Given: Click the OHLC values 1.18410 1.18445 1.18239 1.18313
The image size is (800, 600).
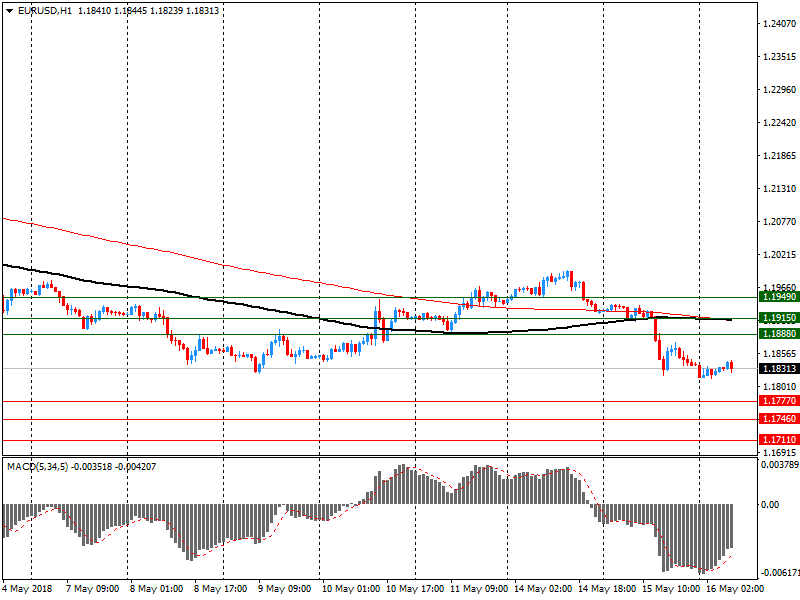Looking at the screenshot, I should (148, 10).
